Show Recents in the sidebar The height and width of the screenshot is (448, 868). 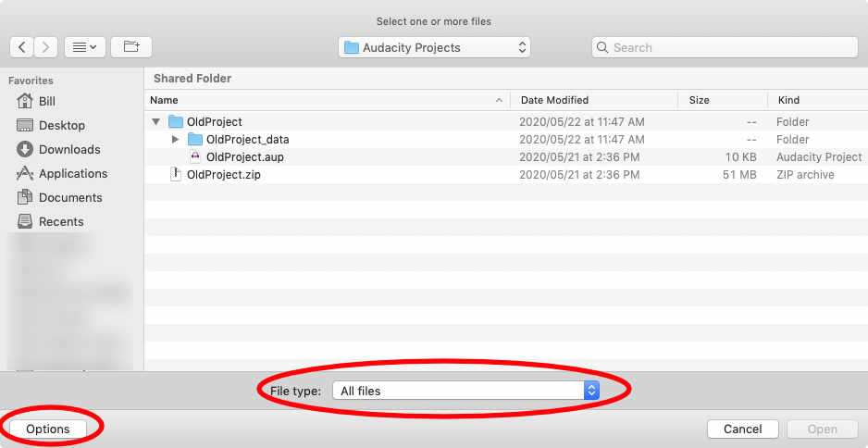click(x=61, y=221)
